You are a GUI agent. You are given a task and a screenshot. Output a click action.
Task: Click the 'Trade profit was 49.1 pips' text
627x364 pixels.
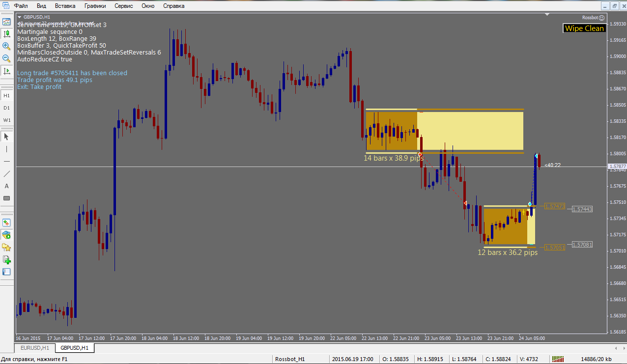point(55,80)
